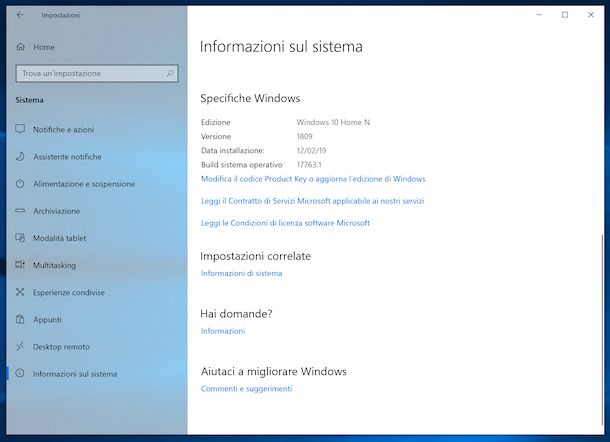
Task: Open Contratto di Servizi Microsoft link
Action: click(x=312, y=201)
